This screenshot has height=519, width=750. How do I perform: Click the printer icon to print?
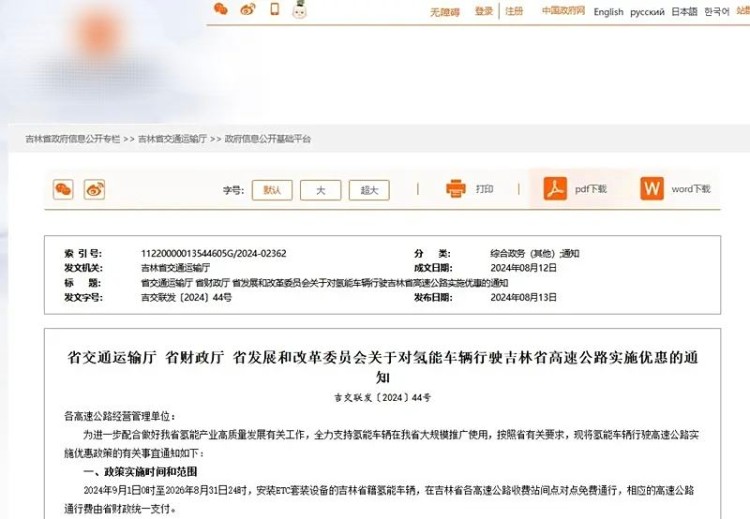pyautogui.click(x=456, y=188)
